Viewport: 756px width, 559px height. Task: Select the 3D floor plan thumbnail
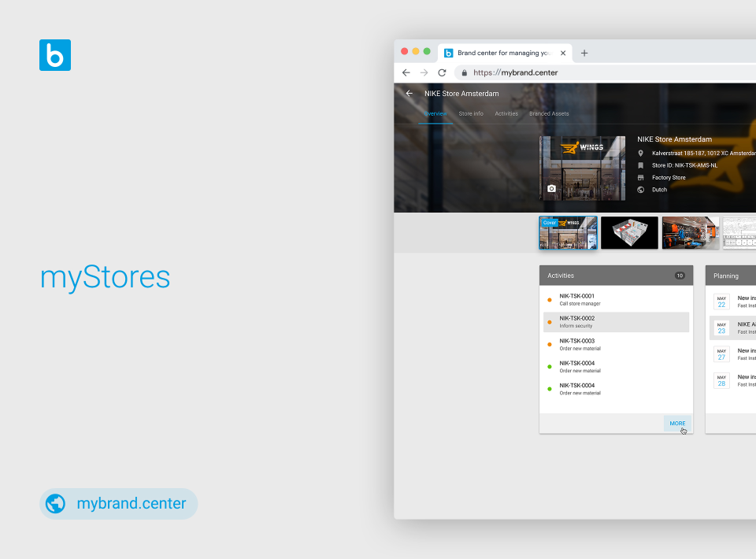629,232
